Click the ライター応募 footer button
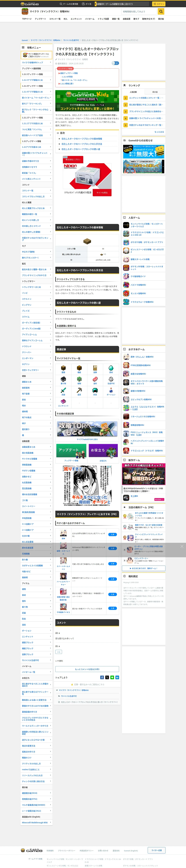The height and width of the screenshot is (868, 186). click(x=156, y=850)
